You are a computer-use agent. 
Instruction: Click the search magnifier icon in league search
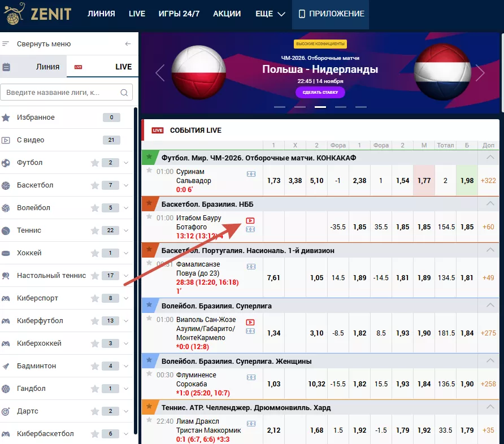pyautogui.click(x=124, y=93)
